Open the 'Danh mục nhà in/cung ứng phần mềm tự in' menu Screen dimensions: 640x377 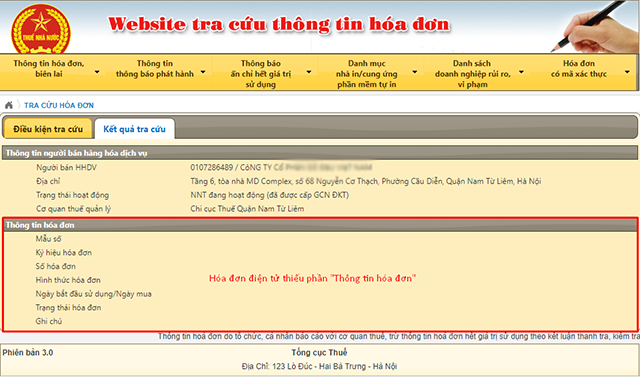point(371,72)
